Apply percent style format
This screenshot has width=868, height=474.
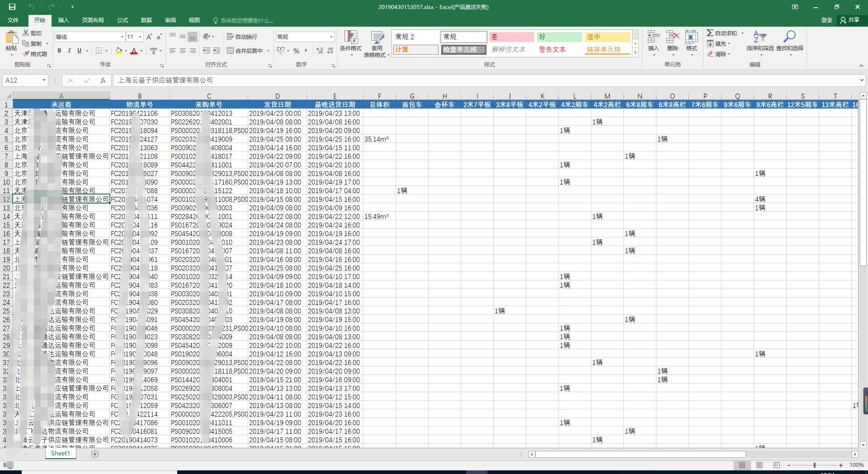(296, 51)
